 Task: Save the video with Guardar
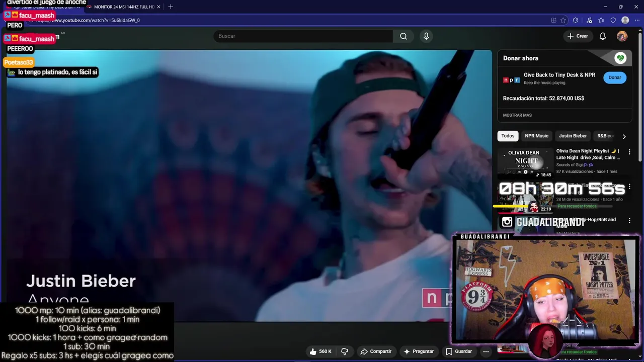[458, 351]
